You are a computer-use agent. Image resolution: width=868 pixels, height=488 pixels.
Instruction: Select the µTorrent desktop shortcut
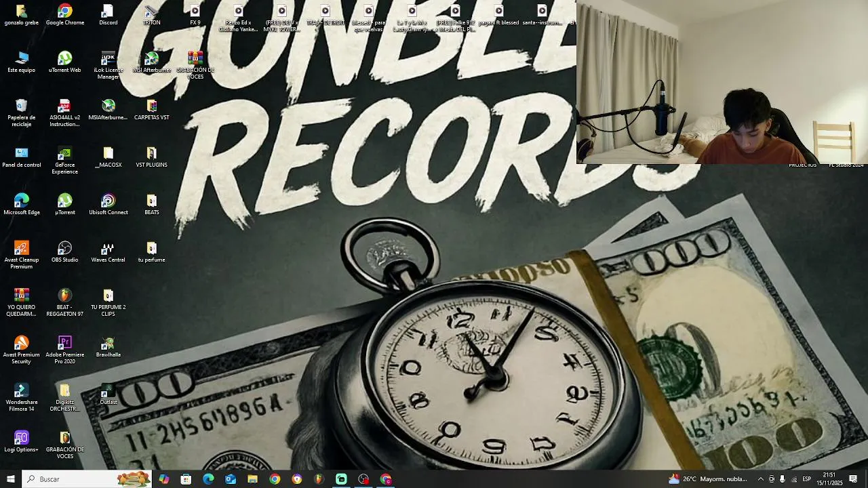point(65,205)
